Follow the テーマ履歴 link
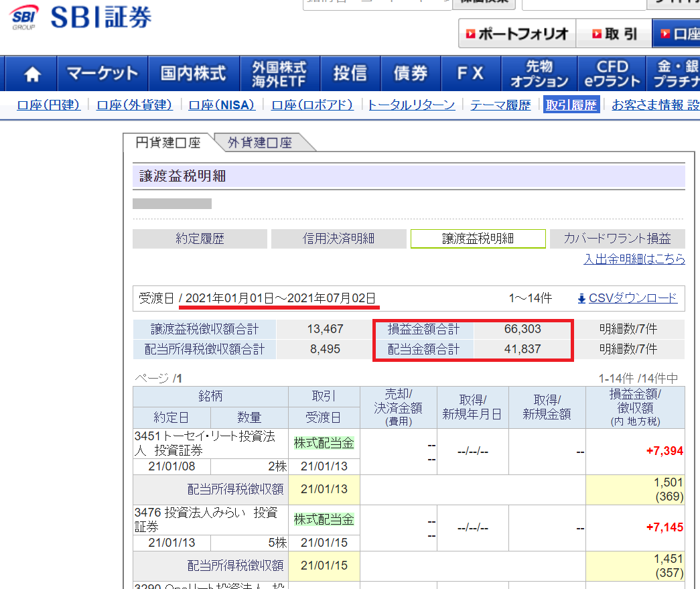700x589 pixels. click(x=500, y=105)
